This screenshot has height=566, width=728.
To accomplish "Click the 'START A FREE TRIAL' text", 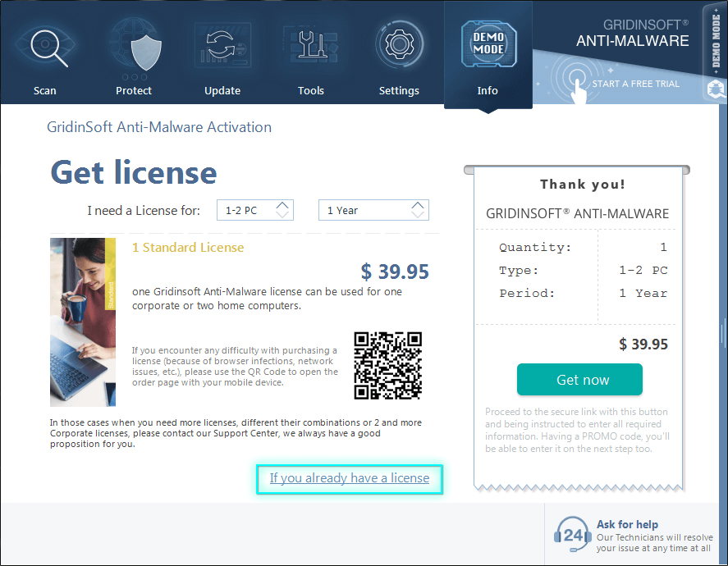I will (636, 84).
